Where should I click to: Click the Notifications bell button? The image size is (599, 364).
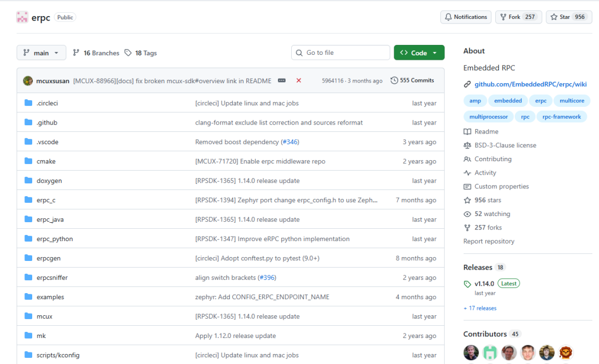(x=466, y=17)
